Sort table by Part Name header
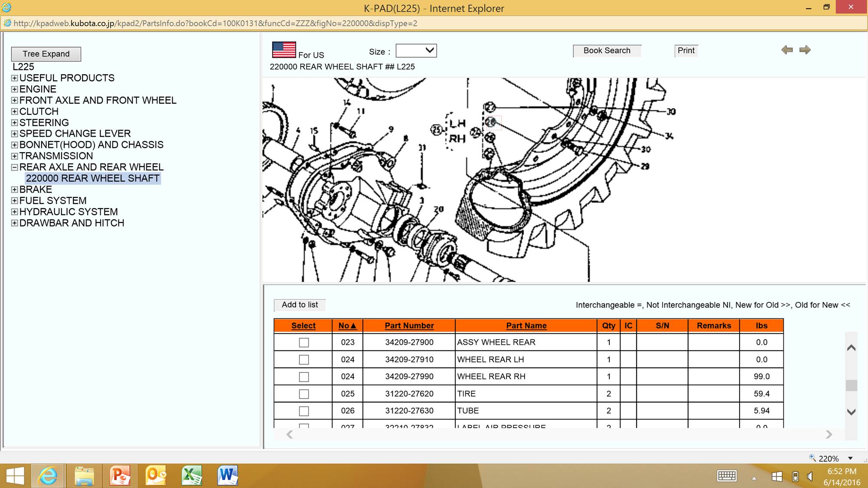 click(x=526, y=326)
